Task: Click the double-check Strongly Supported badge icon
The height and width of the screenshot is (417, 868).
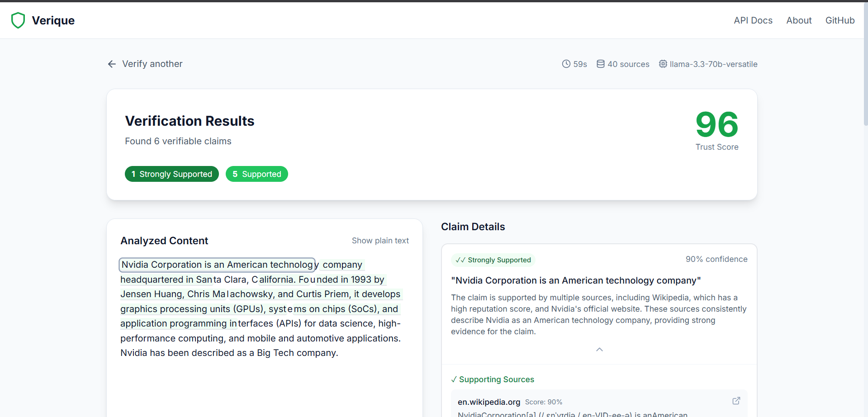Action: tap(460, 260)
